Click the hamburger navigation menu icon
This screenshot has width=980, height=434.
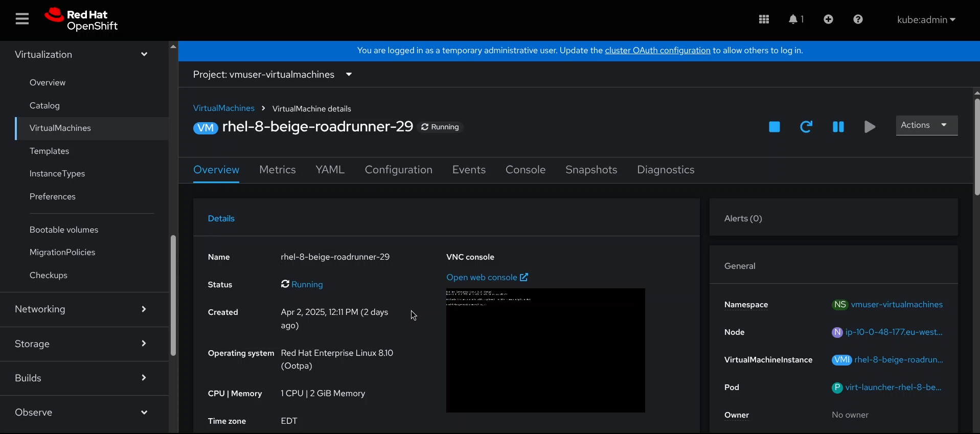[x=22, y=19]
